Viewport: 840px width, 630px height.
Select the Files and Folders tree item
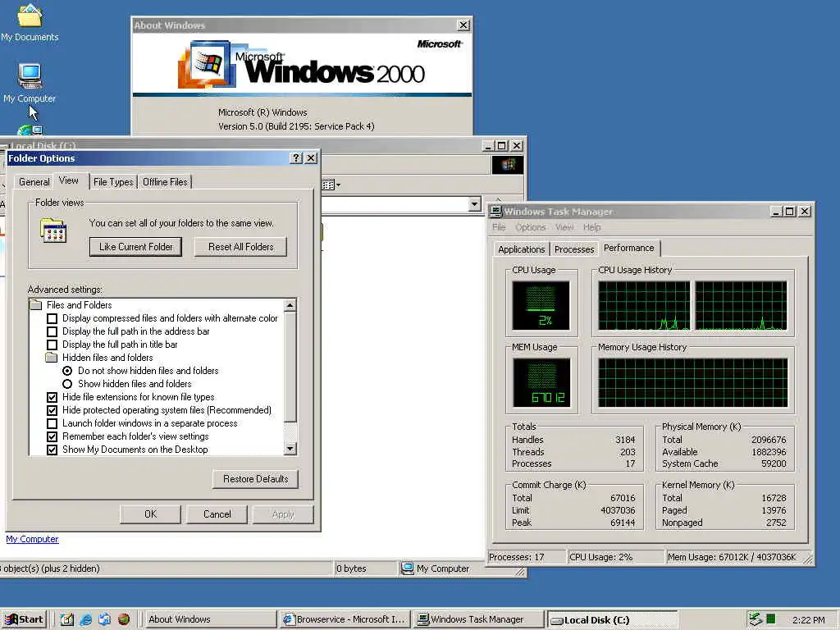point(80,305)
